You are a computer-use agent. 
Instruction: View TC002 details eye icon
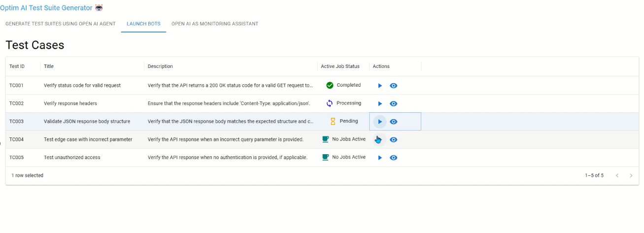(x=394, y=104)
